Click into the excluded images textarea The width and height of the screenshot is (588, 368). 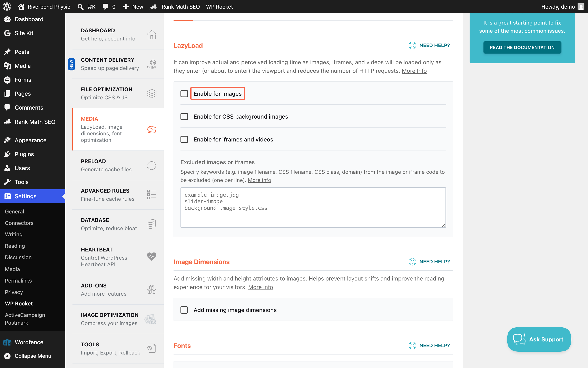point(313,208)
